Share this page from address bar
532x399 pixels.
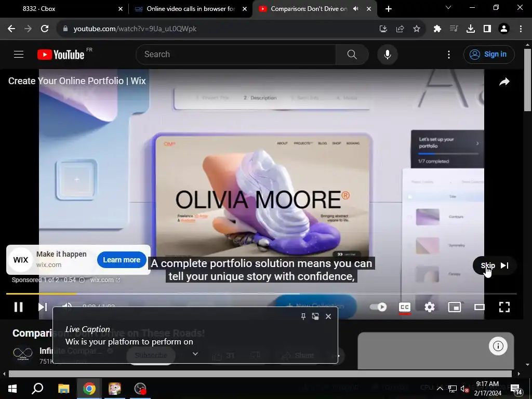pos(400,29)
